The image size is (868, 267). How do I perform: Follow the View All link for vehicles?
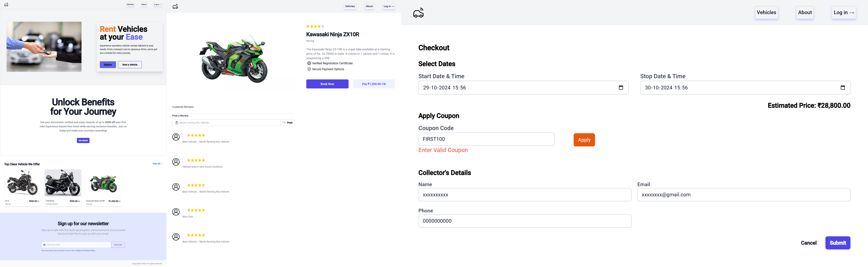[x=157, y=164]
